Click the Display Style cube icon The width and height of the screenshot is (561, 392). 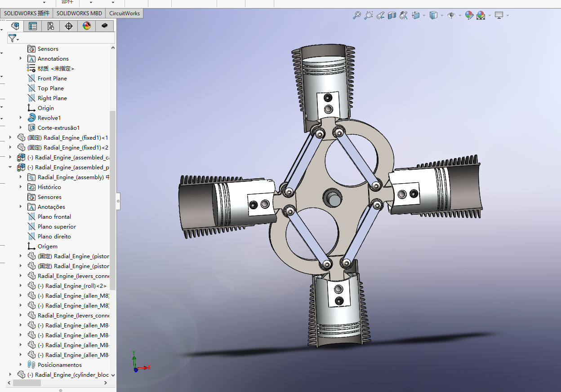tap(433, 15)
